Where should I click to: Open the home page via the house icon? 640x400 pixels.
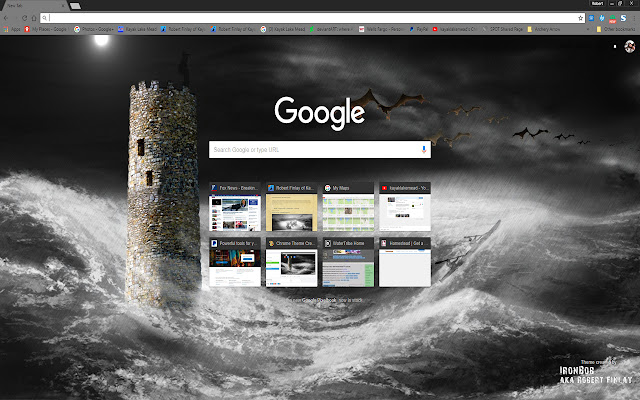[34, 18]
